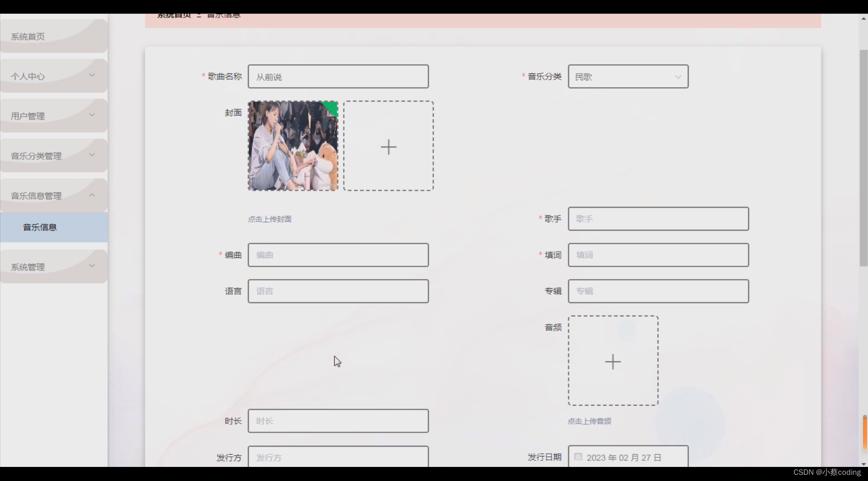Viewport: 868px width, 481px height.
Task: Expand 音乐信息管理 menu section
Action: 53,195
